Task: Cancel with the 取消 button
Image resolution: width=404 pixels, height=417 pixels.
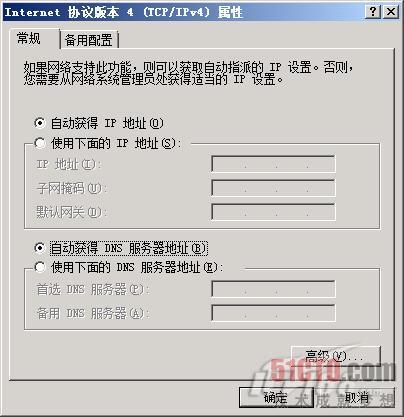Action: (357, 397)
